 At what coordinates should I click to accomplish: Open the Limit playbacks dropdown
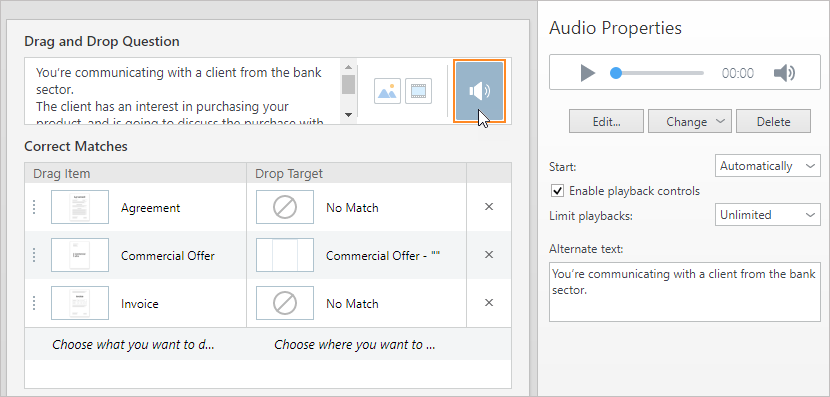coord(768,215)
